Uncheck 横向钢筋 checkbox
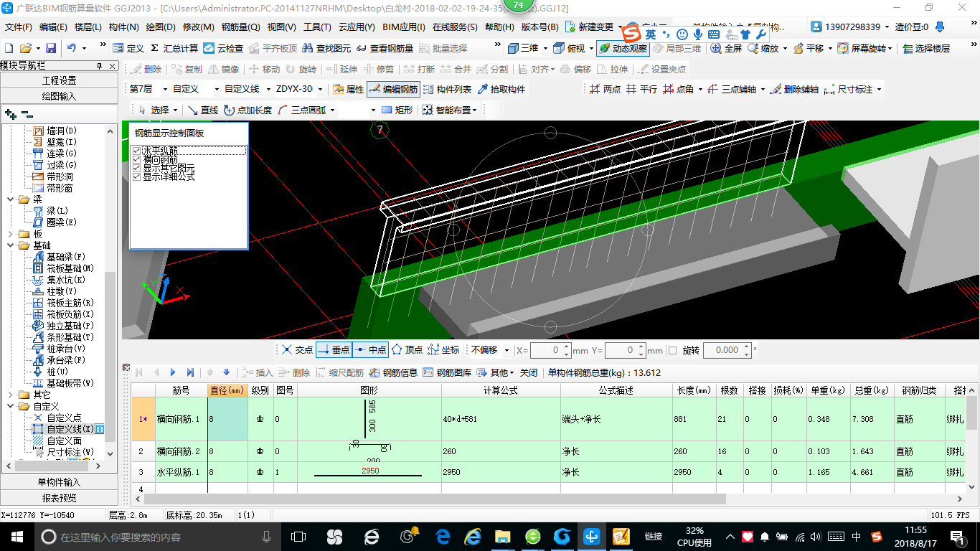This screenshot has height=551, width=980. pyautogui.click(x=137, y=159)
